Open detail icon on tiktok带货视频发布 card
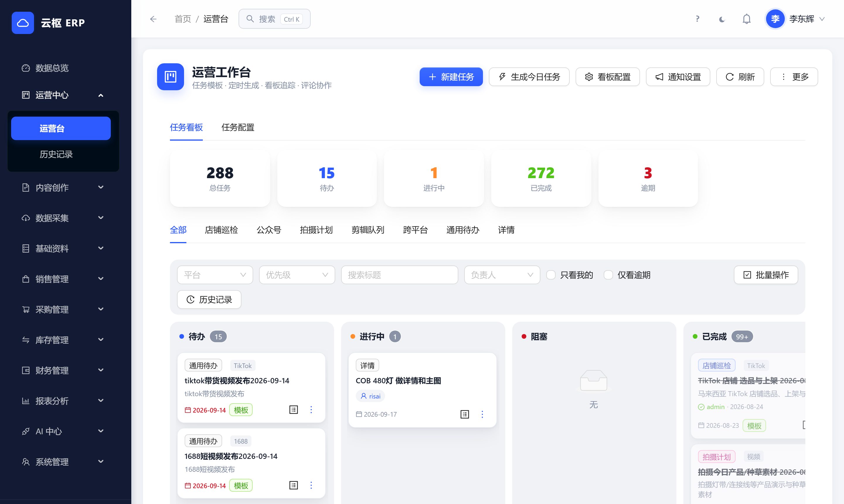 pyautogui.click(x=293, y=410)
